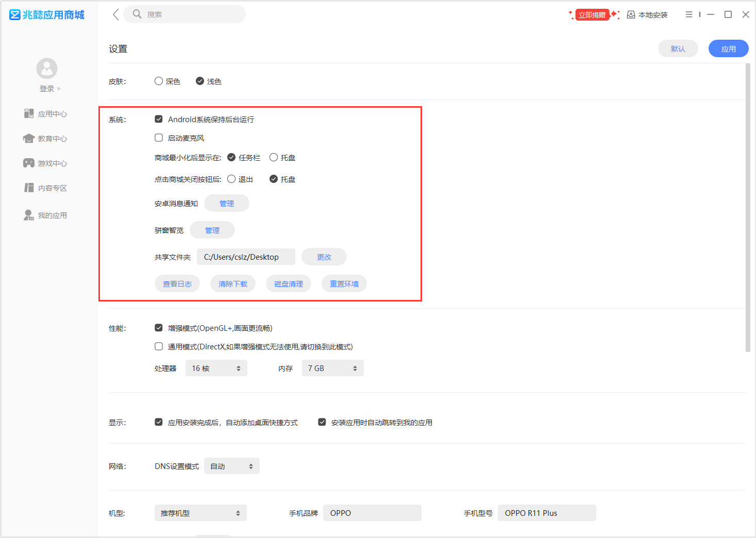Open the 内容专区 sidebar icon

[x=29, y=188]
